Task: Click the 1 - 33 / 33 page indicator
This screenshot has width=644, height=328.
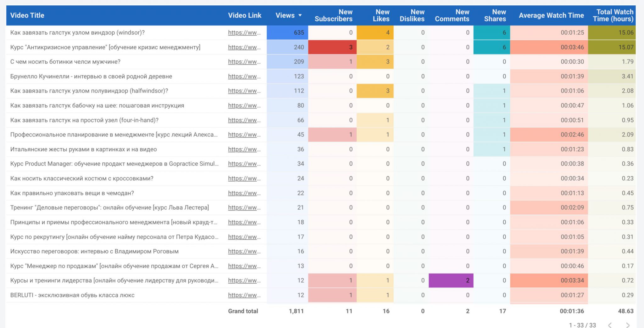Action: click(x=582, y=325)
